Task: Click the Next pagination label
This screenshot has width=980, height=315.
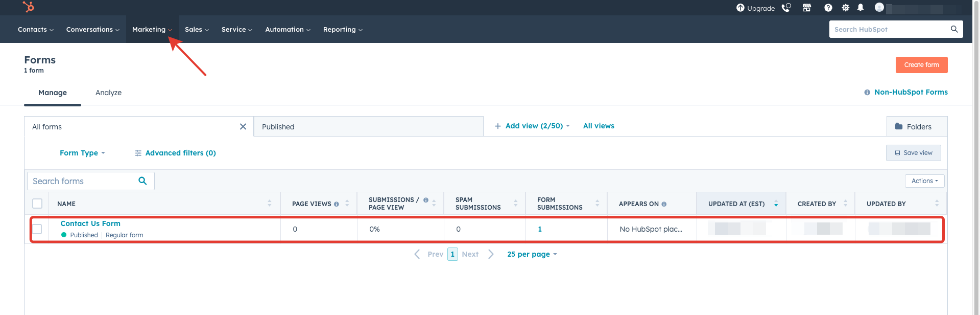Action: pyautogui.click(x=470, y=254)
